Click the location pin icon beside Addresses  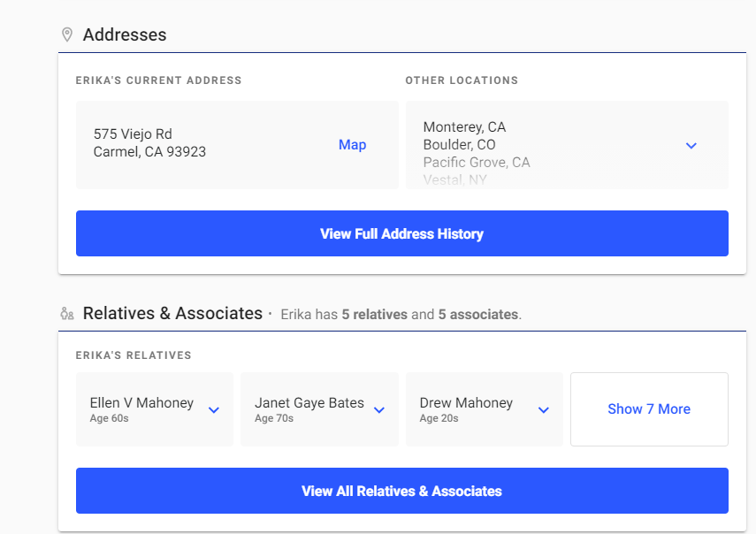point(67,34)
